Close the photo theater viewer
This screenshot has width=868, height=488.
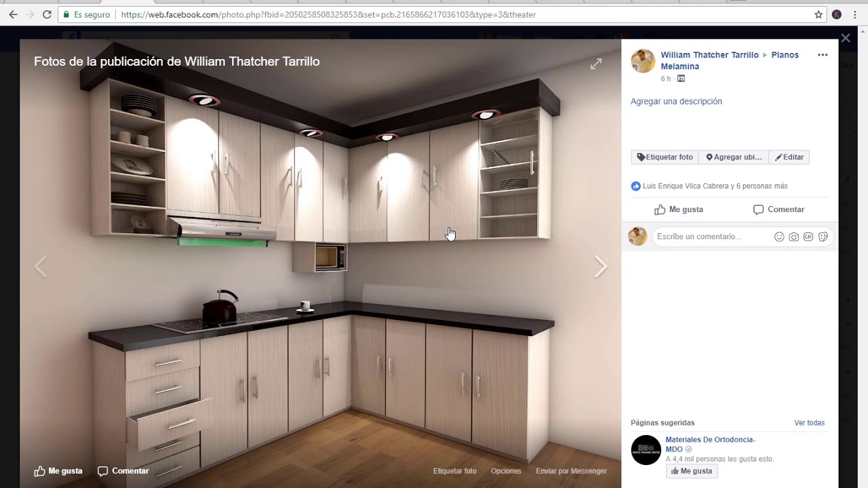845,38
